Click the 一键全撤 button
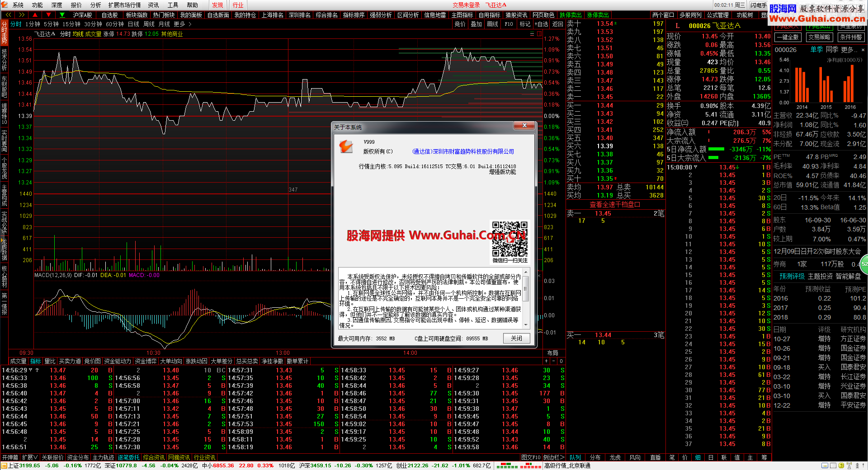Viewport: 868px width, 470px height. coord(788,37)
